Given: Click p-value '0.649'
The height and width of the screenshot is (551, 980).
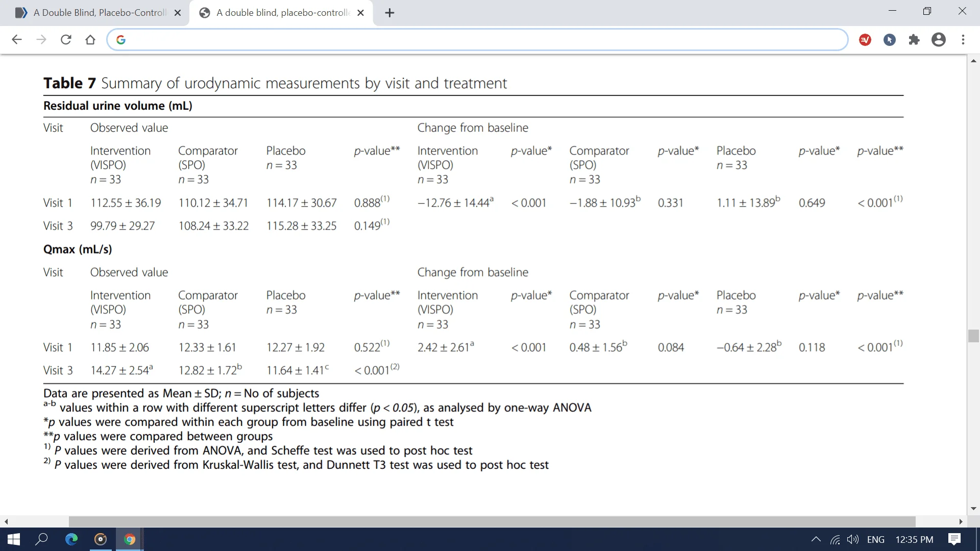Looking at the screenshot, I should (812, 203).
